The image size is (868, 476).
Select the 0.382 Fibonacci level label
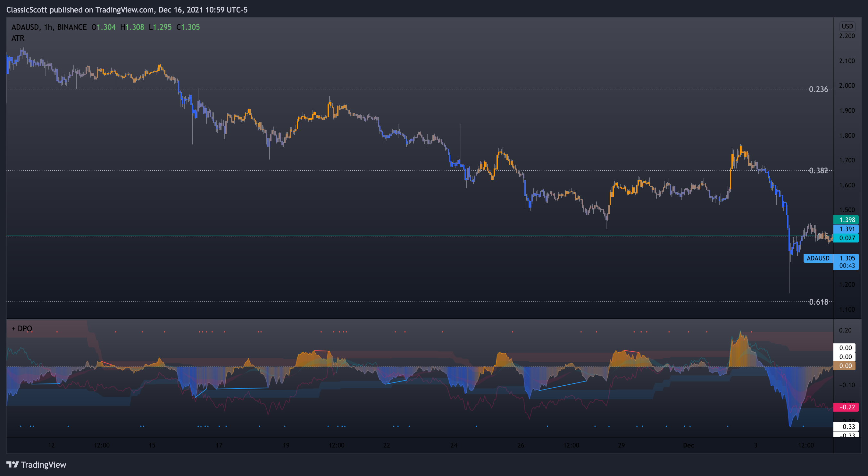[x=818, y=171]
